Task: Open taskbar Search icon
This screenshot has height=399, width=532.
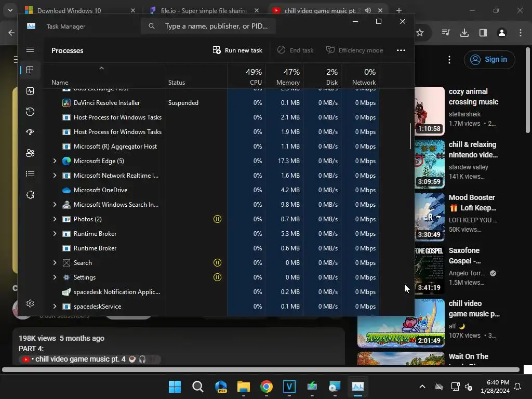Action: (198, 387)
